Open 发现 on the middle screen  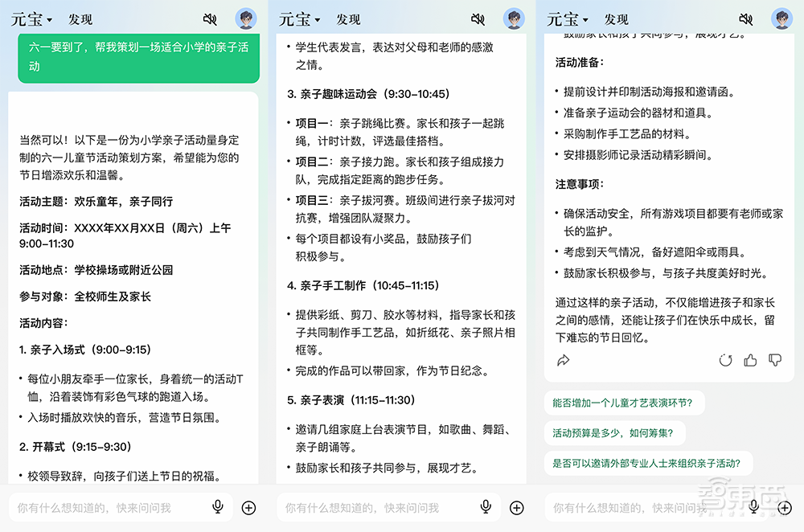pyautogui.click(x=348, y=19)
